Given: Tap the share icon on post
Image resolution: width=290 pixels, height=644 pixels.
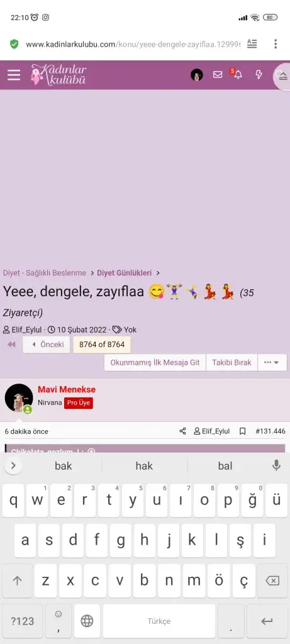Looking at the screenshot, I should (183, 431).
